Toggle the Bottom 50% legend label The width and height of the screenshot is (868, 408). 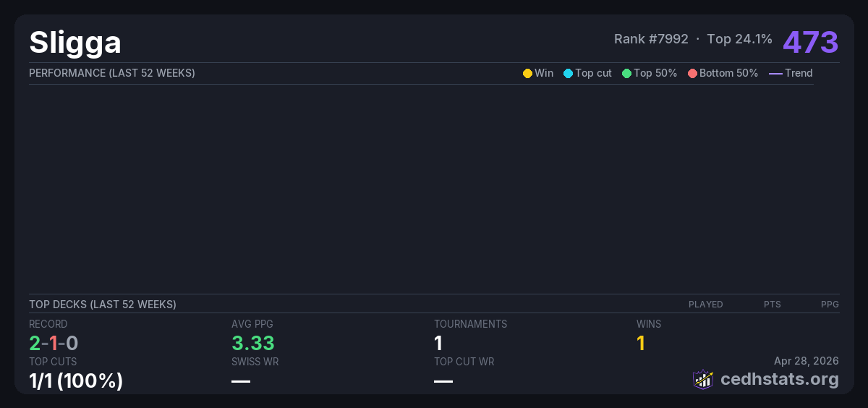tap(728, 73)
